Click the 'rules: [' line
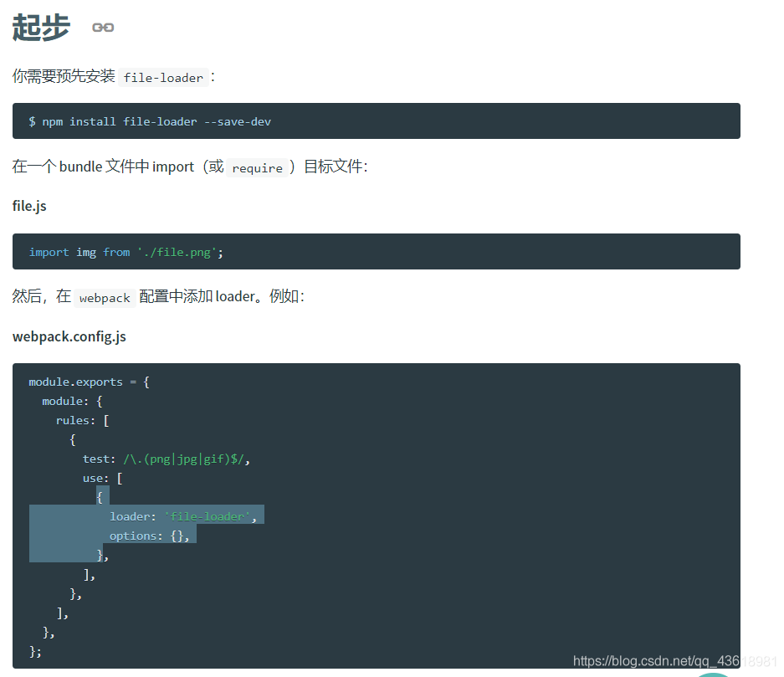784x677 pixels. pyautogui.click(x=83, y=420)
